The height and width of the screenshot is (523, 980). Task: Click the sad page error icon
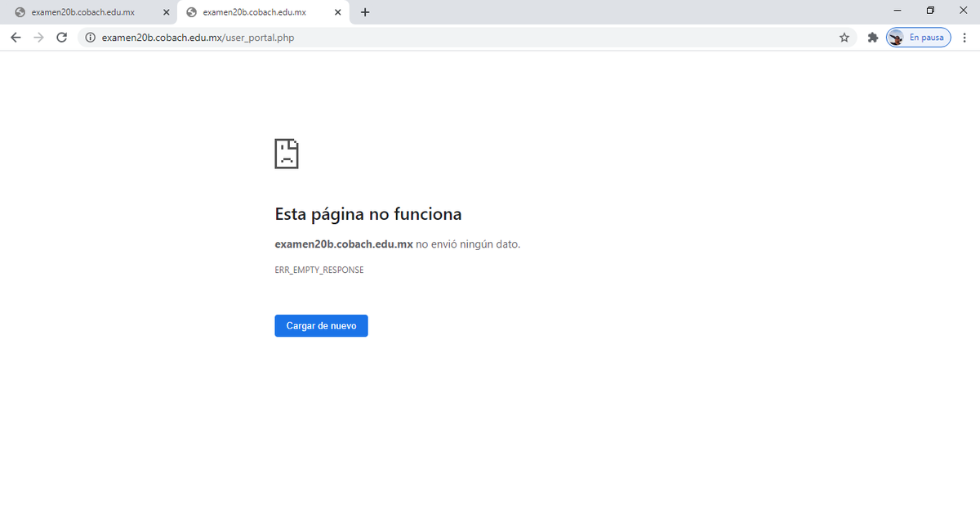(x=287, y=154)
